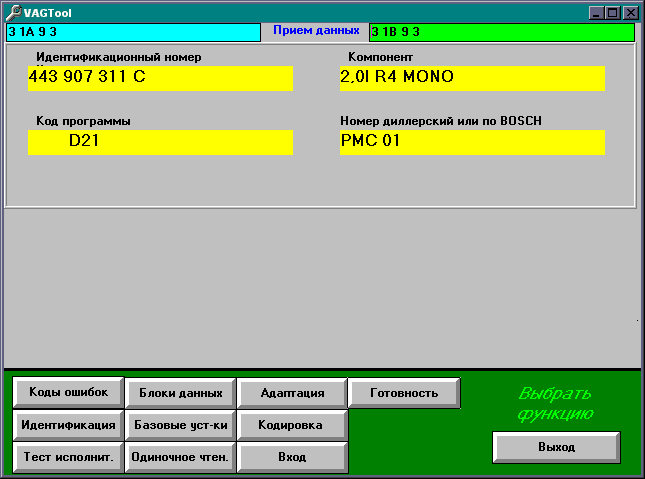Select the cyan field showing 3 1A 9 3

pos(133,32)
